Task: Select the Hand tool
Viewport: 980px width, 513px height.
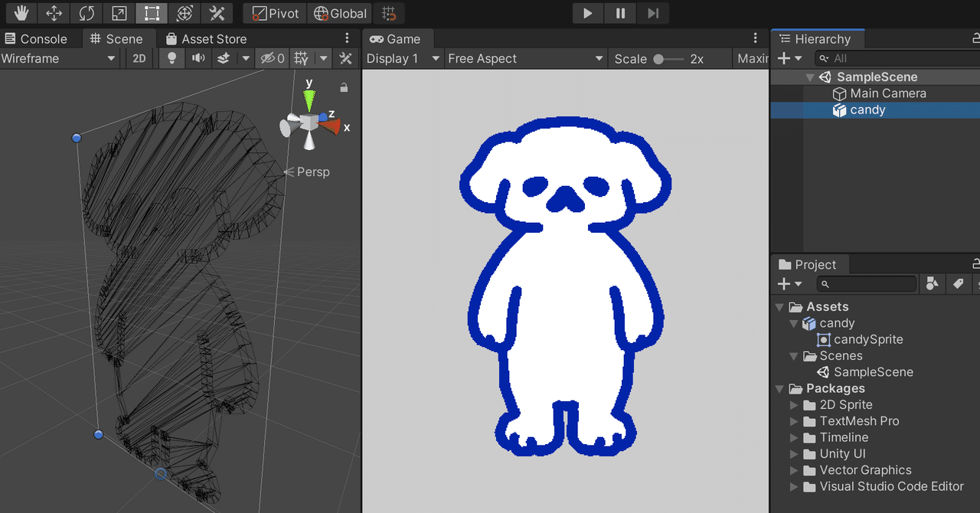Action: (21, 13)
